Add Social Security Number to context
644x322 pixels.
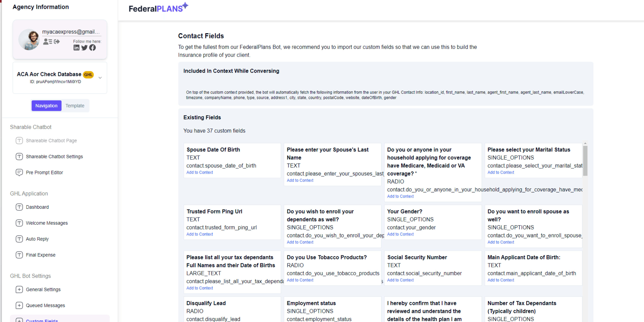tap(400, 280)
